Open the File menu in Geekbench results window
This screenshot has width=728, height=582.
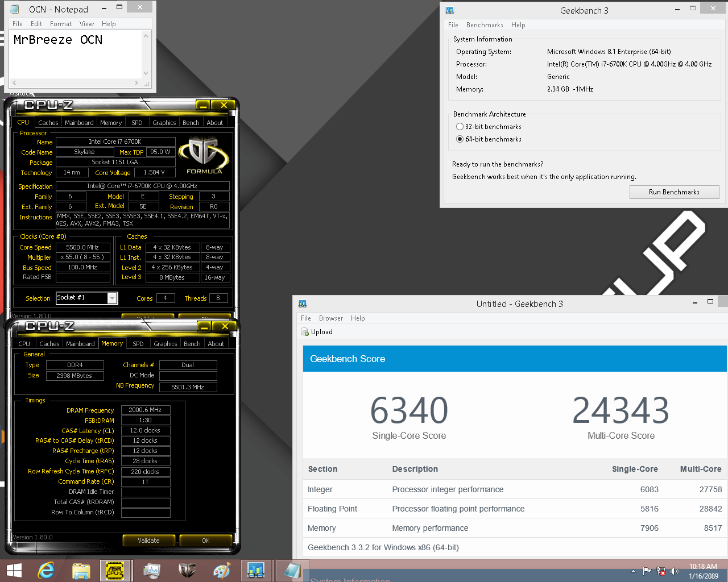[306, 318]
